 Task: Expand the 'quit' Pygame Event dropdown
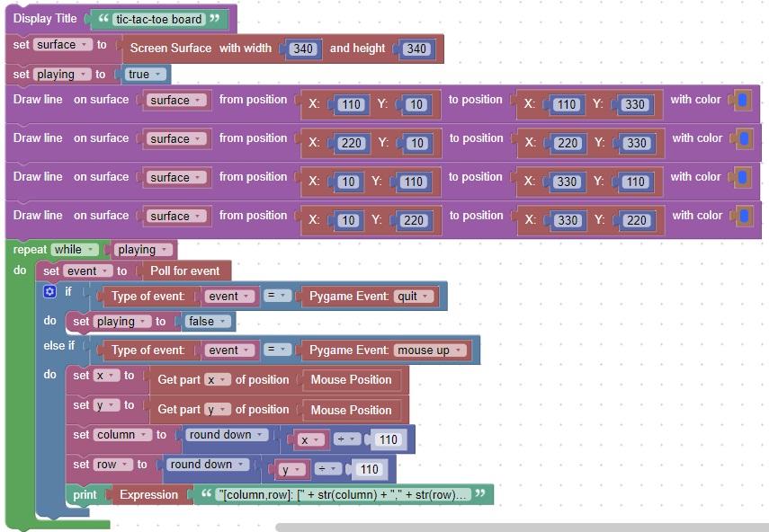[414, 297]
